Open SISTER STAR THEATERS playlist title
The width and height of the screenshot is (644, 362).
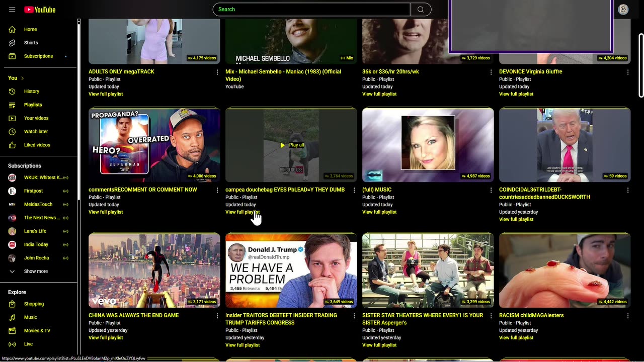423,319
